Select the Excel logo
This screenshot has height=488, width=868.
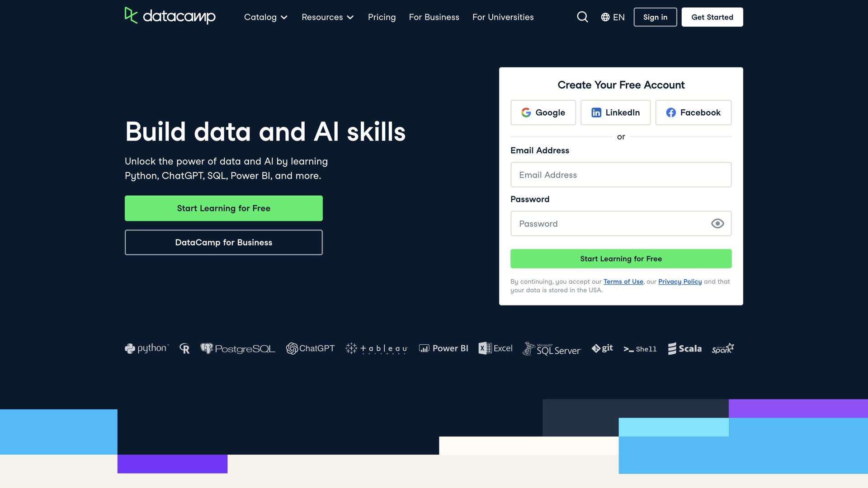tap(495, 348)
